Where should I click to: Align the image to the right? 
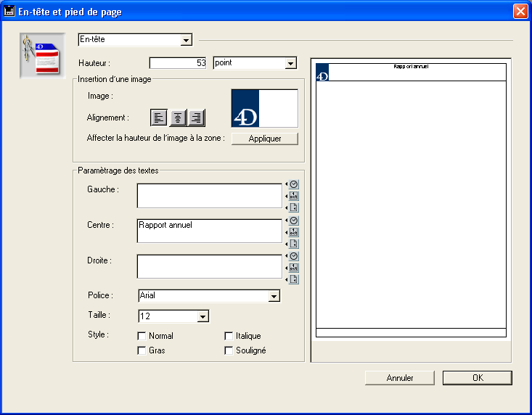point(197,118)
